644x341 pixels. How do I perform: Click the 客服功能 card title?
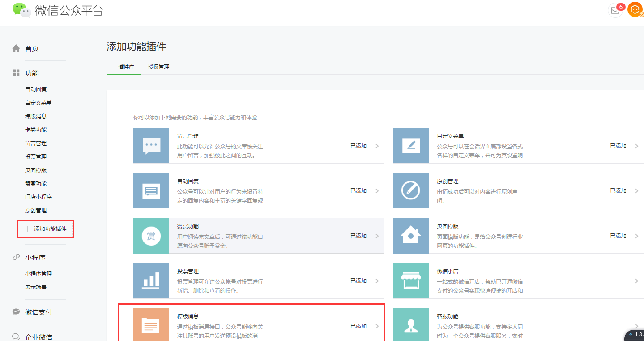pyautogui.click(x=448, y=316)
